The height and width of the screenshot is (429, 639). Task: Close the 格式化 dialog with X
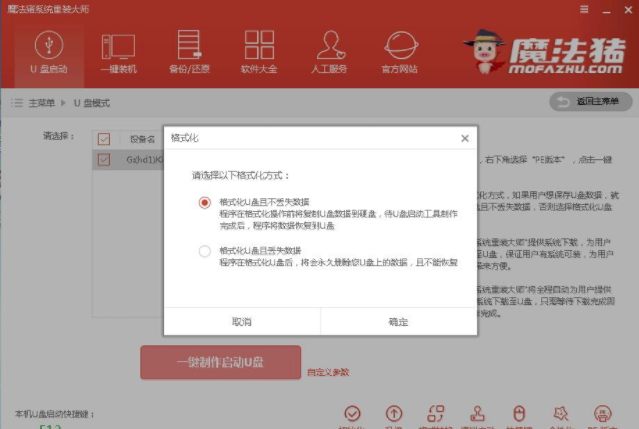[x=464, y=138]
